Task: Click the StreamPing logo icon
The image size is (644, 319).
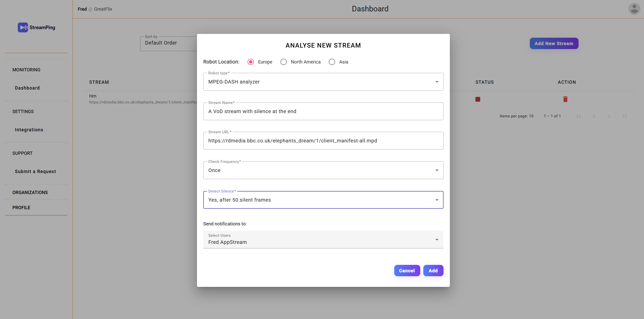Action: point(23,27)
